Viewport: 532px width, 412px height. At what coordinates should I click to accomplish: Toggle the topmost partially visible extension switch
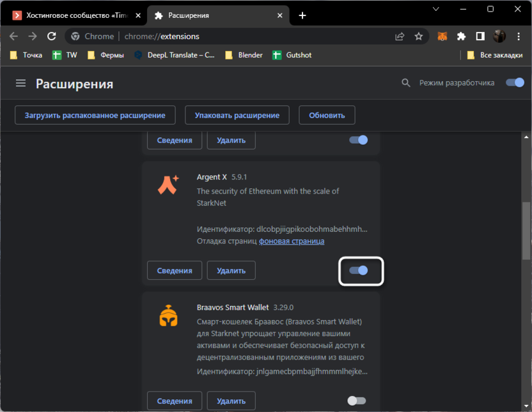pyautogui.click(x=359, y=140)
